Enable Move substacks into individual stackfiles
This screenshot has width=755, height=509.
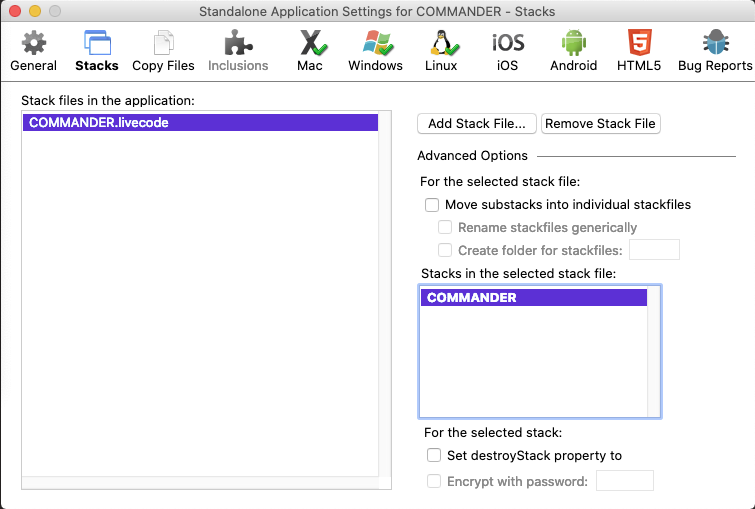point(432,205)
